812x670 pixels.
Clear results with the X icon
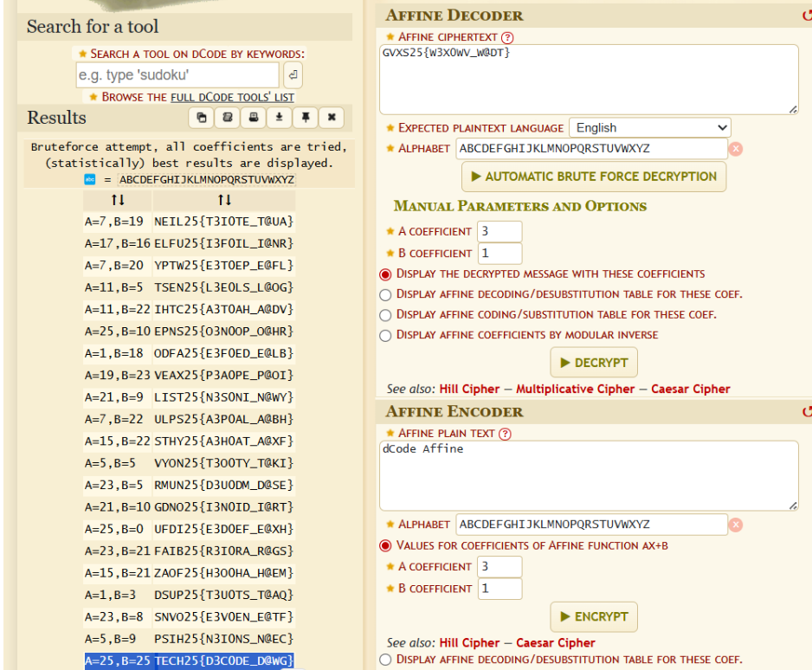pos(332,118)
